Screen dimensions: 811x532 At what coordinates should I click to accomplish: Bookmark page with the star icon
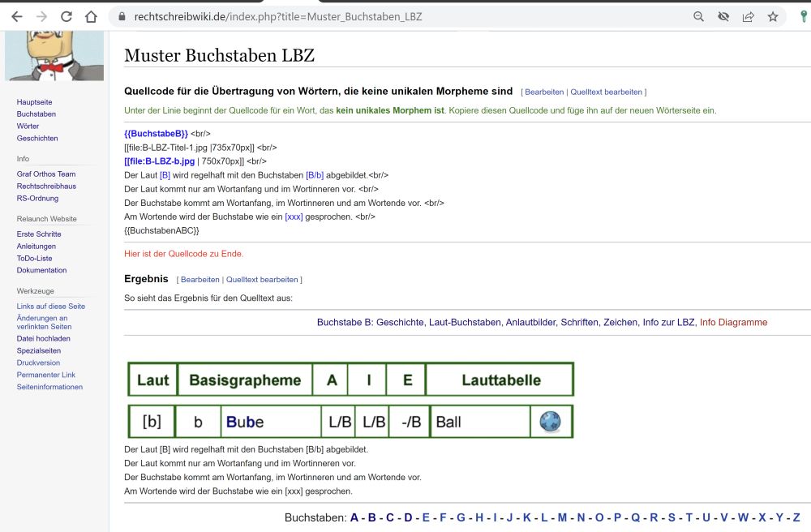click(773, 16)
